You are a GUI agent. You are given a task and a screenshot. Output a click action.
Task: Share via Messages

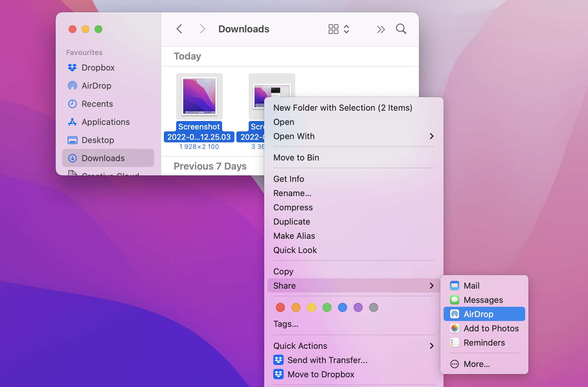[x=484, y=300]
